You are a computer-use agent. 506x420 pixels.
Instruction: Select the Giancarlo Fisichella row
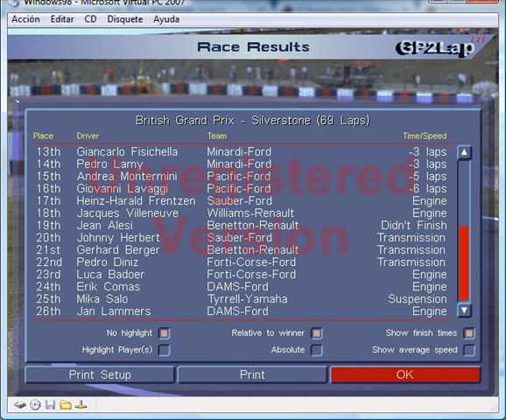point(242,152)
